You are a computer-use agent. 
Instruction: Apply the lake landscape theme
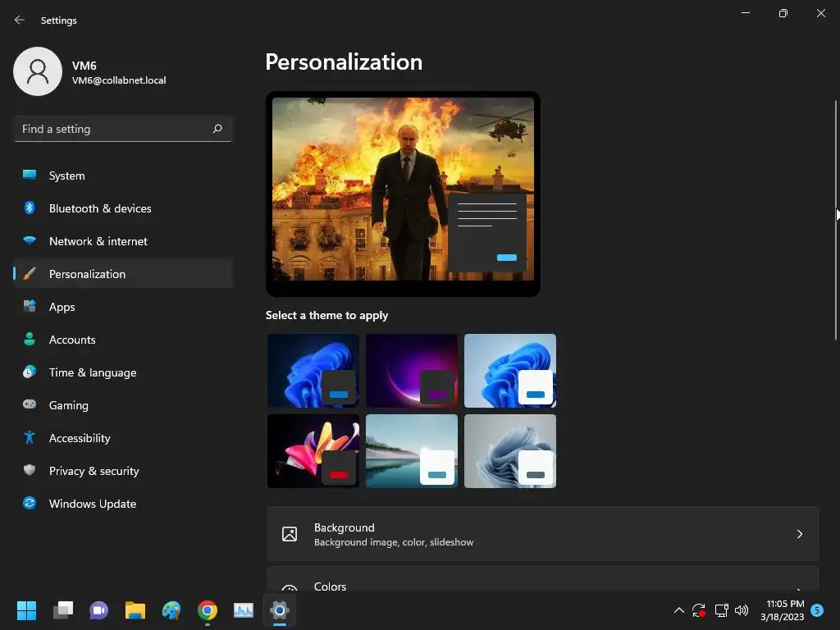(x=412, y=451)
